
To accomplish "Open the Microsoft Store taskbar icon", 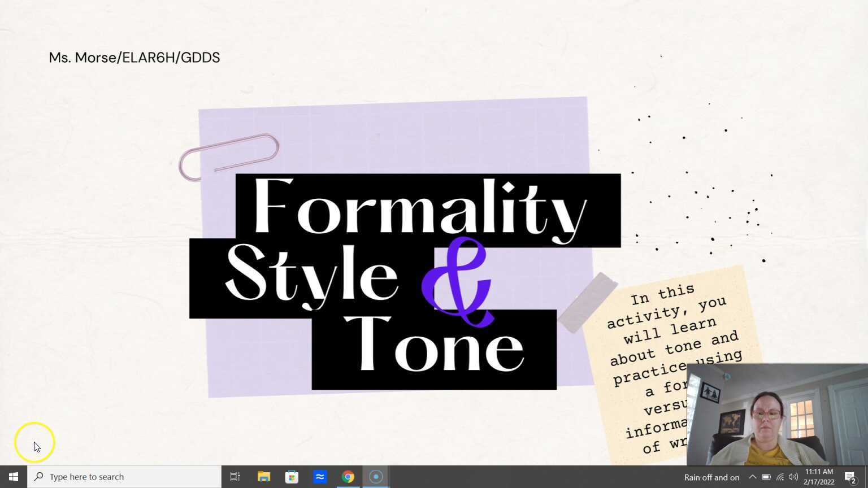I will click(x=292, y=476).
